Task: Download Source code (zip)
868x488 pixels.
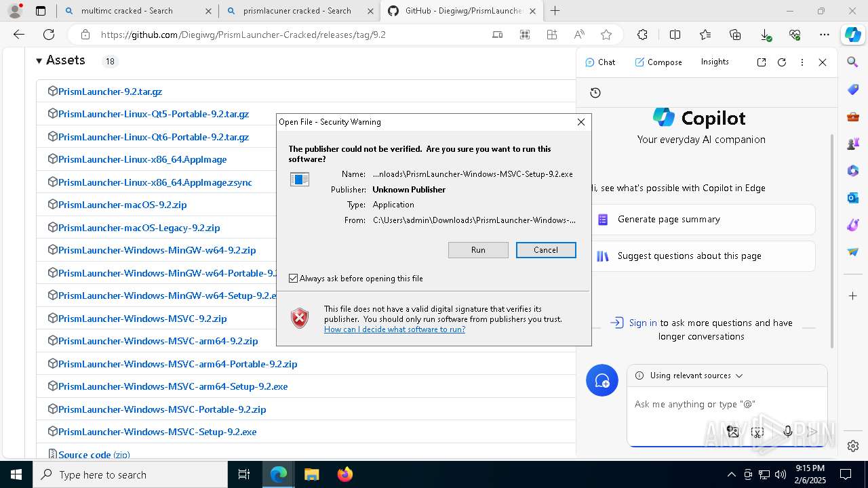Action: click(x=94, y=455)
